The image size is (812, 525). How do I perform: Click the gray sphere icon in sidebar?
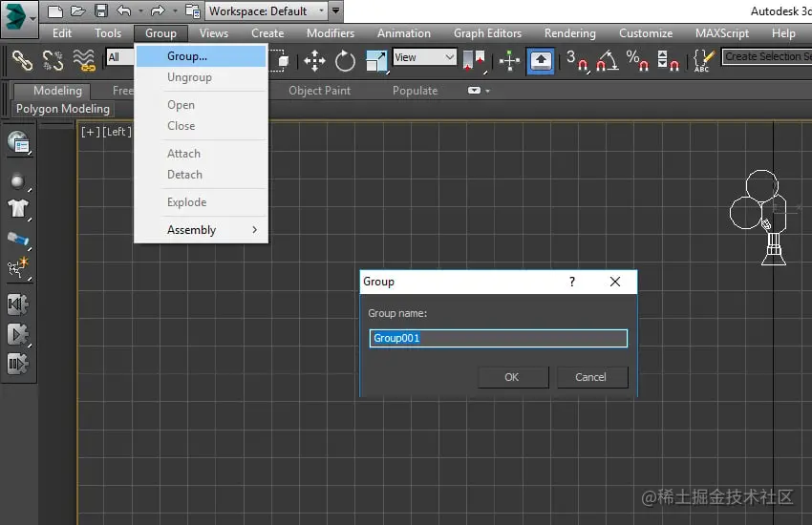pyautogui.click(x=17, y=181)
